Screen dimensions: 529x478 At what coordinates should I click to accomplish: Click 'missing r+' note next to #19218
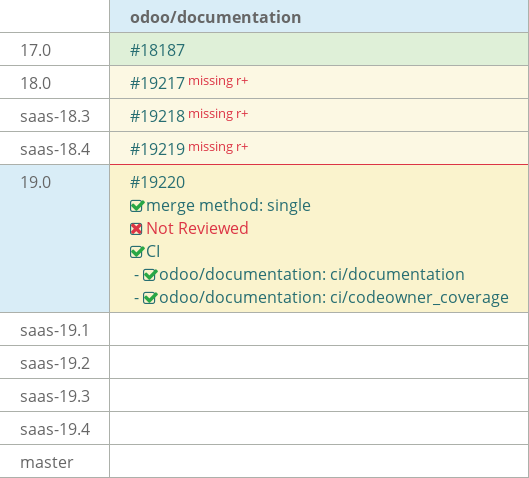[x=218, y=114]
